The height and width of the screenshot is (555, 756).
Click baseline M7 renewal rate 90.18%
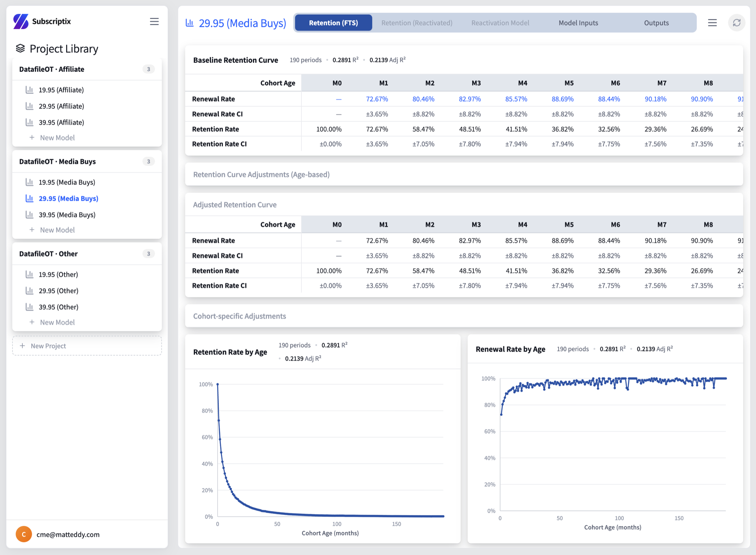(655, 99)
